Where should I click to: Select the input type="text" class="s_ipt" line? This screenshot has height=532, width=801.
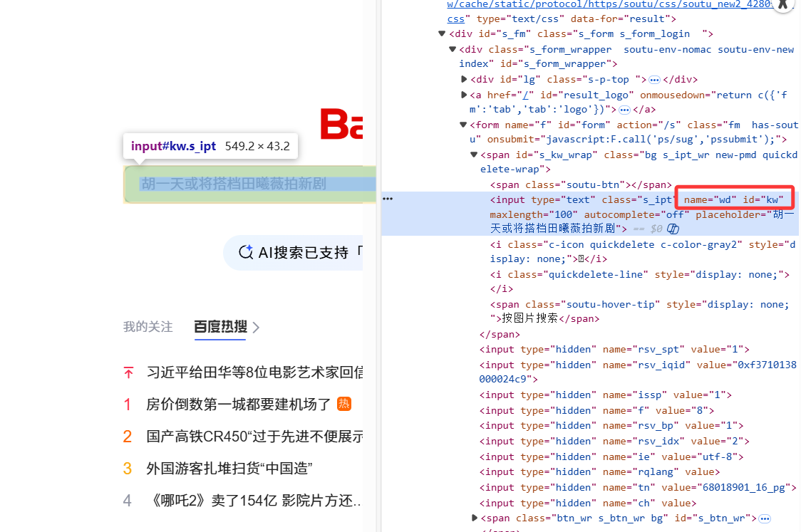589,214
